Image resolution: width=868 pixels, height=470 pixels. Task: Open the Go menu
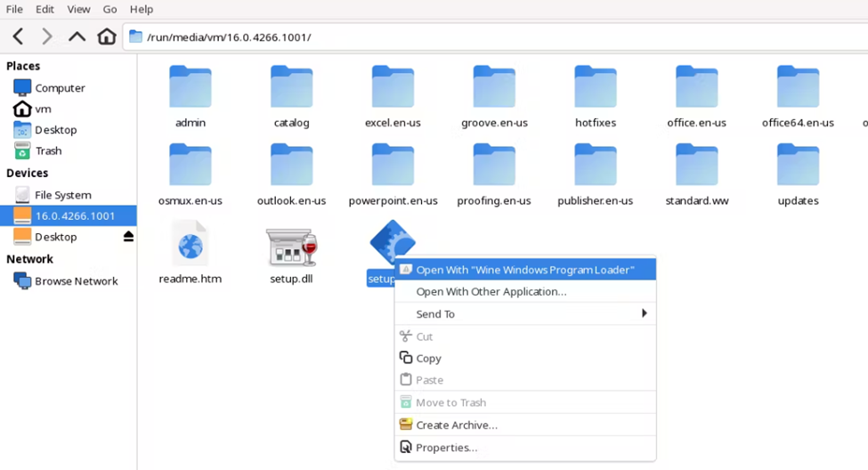click(110, 9)
